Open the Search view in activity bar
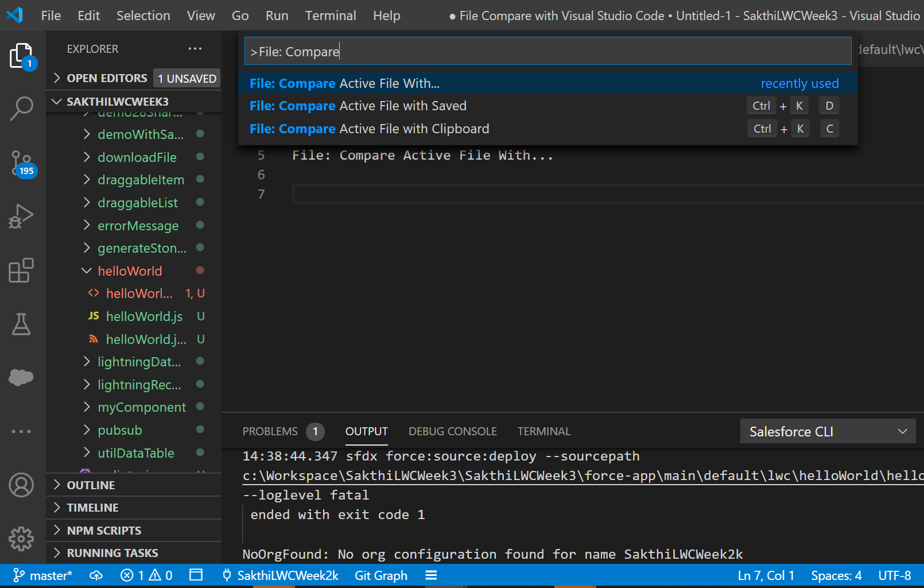The width and height of the screenshot is (924, 588). click(x=21, y=108)
